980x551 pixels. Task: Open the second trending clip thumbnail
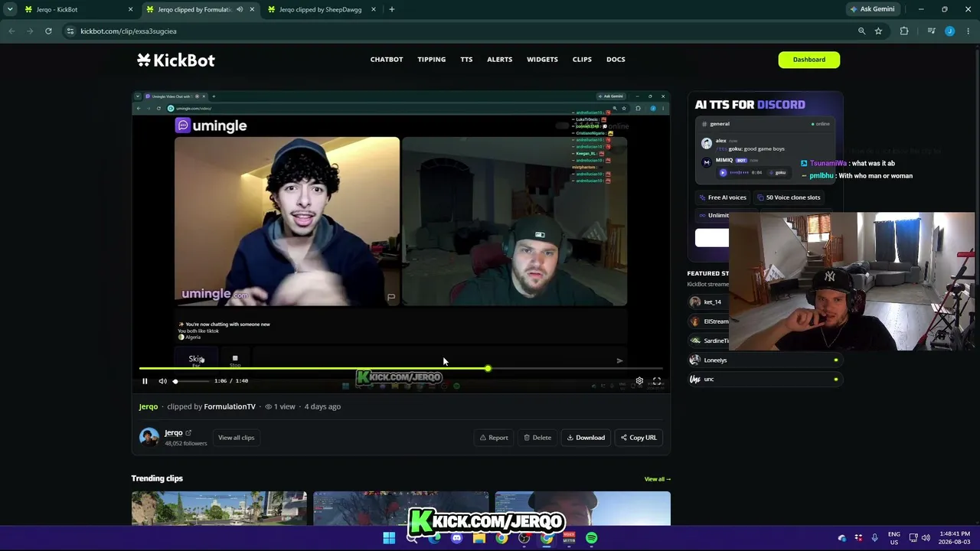click(x=400, y=508)
